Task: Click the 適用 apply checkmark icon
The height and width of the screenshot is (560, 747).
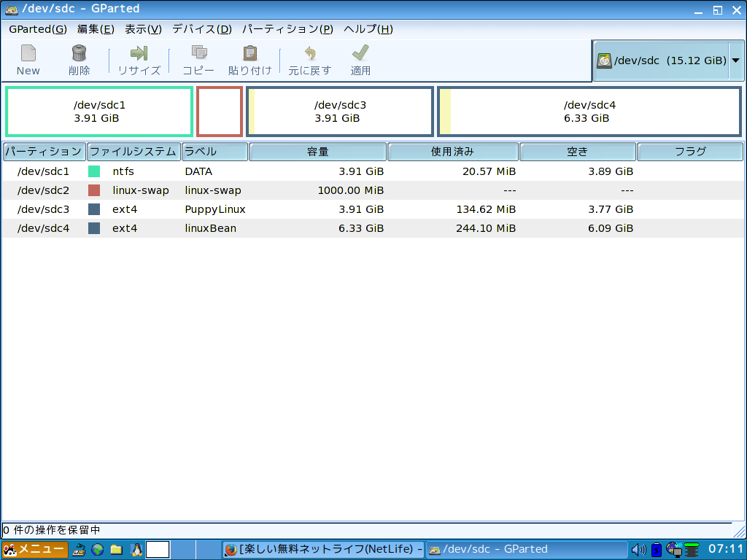Action: pyautogui.click(x=360, y=52)
